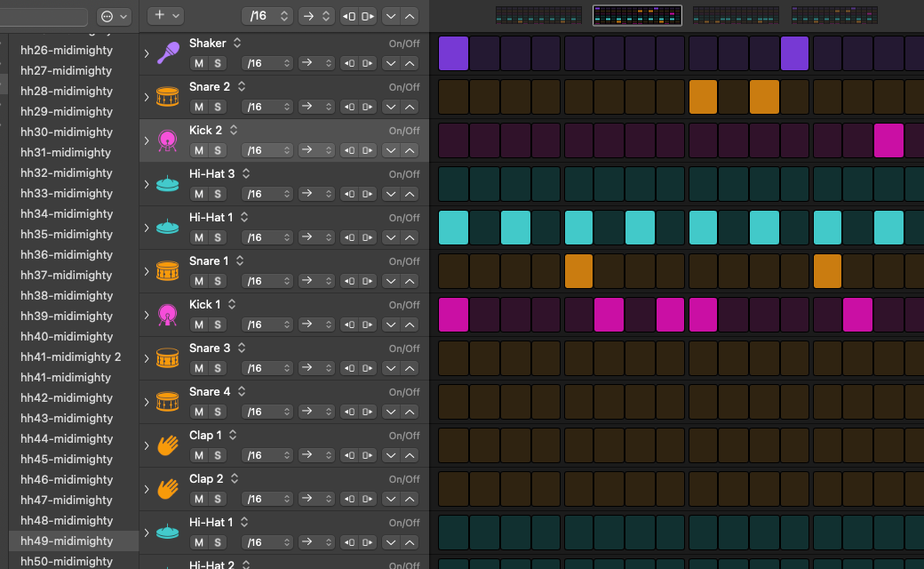Toggle first step of Shaker row
Viewport: 924px width, 569px height.
453,53
